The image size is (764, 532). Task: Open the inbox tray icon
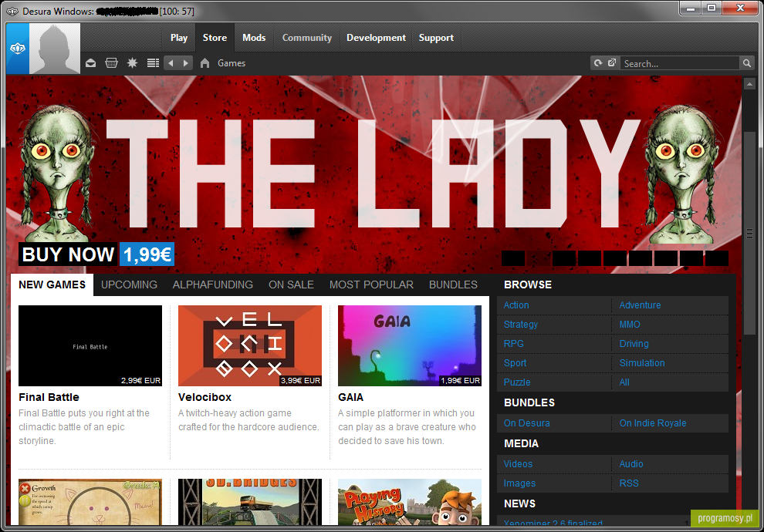90,63
